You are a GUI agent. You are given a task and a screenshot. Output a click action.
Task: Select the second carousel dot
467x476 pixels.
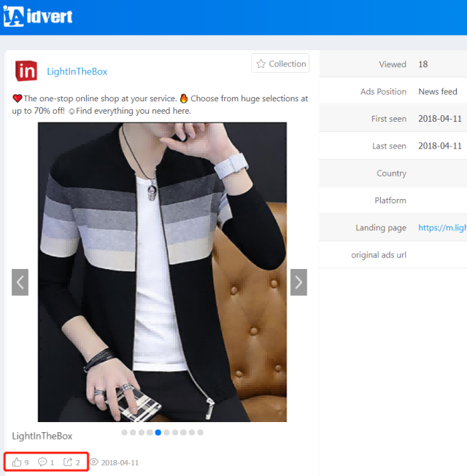coord(133,432)
